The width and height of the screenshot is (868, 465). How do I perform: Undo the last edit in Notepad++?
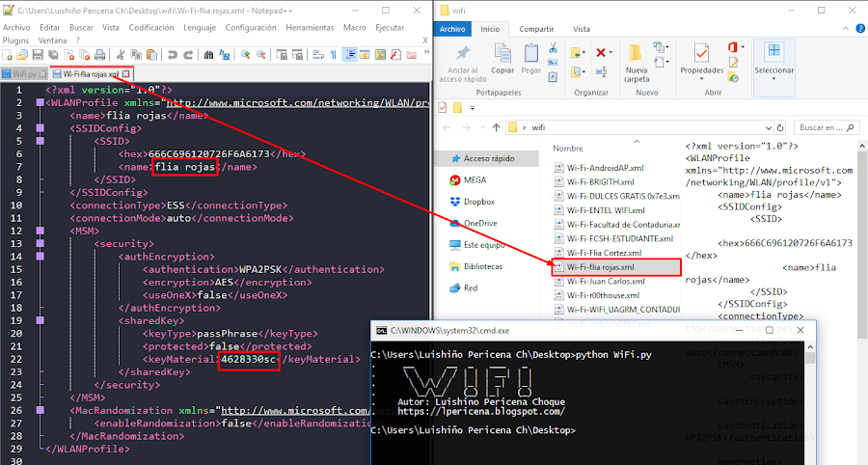pos(173,54)
